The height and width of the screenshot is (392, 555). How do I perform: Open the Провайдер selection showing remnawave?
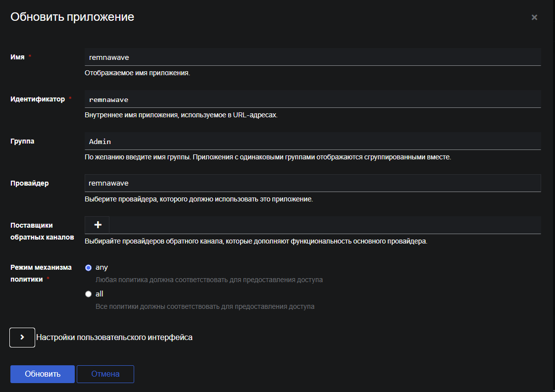(x=313, y=183)
